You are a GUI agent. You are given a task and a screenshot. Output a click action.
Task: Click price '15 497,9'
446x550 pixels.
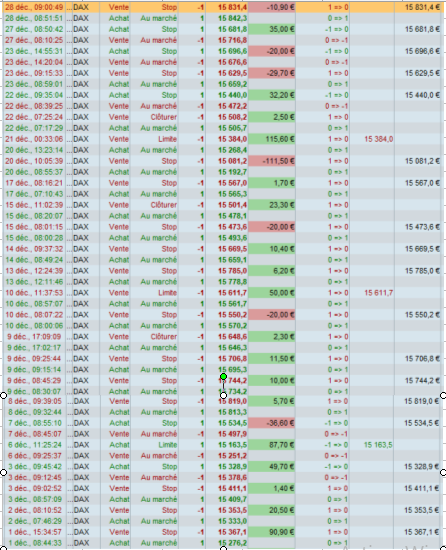(232, 434)
